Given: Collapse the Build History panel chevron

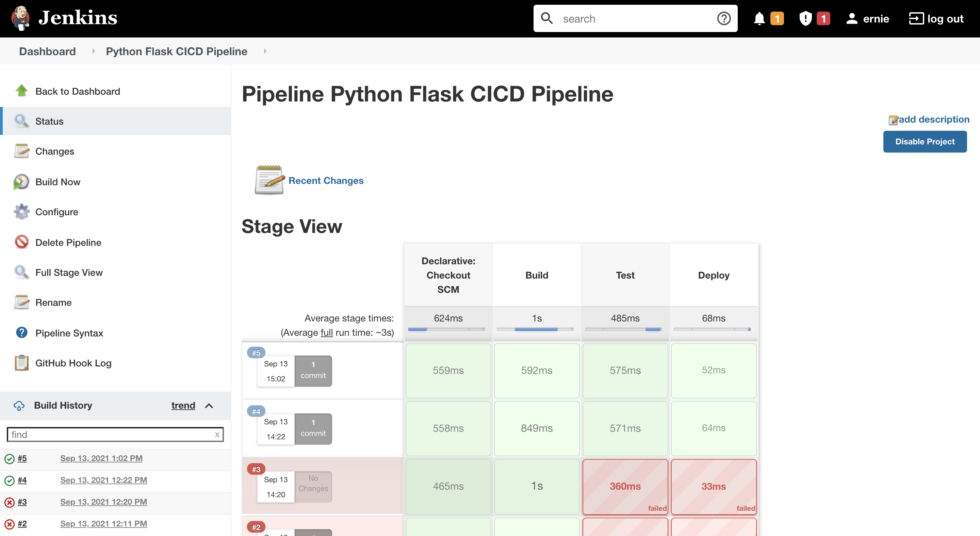Looking at the screenshot, I should tap(209, 406).
